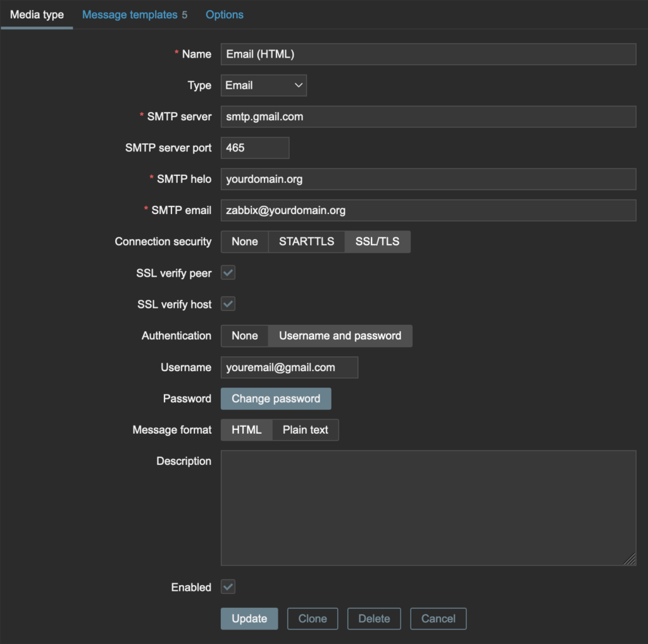Select SSL/TLS connection security

377,241
